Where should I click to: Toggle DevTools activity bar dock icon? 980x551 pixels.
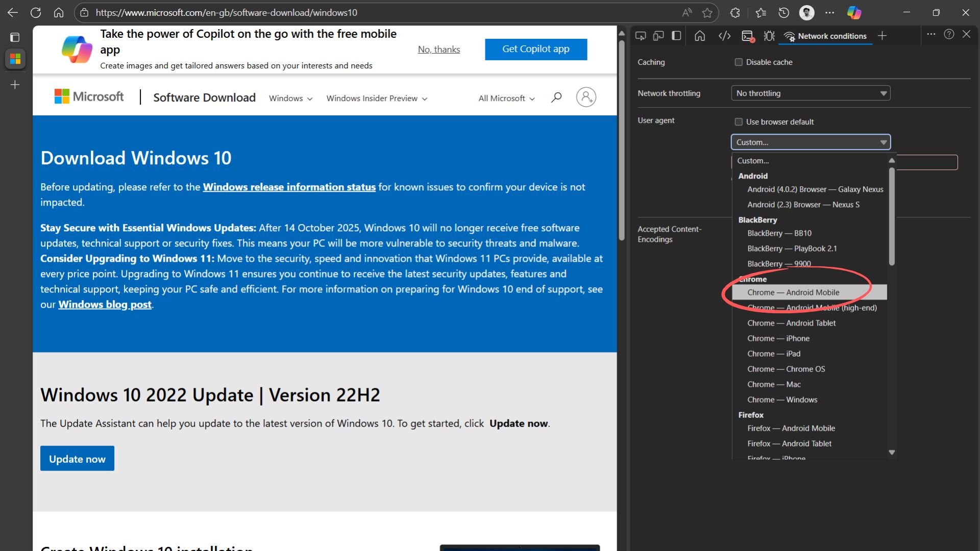pos(676,36)
